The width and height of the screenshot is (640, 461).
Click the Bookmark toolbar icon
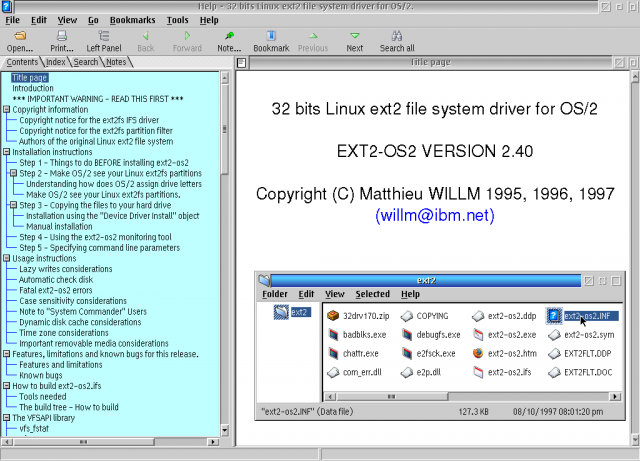pos(271,36)
